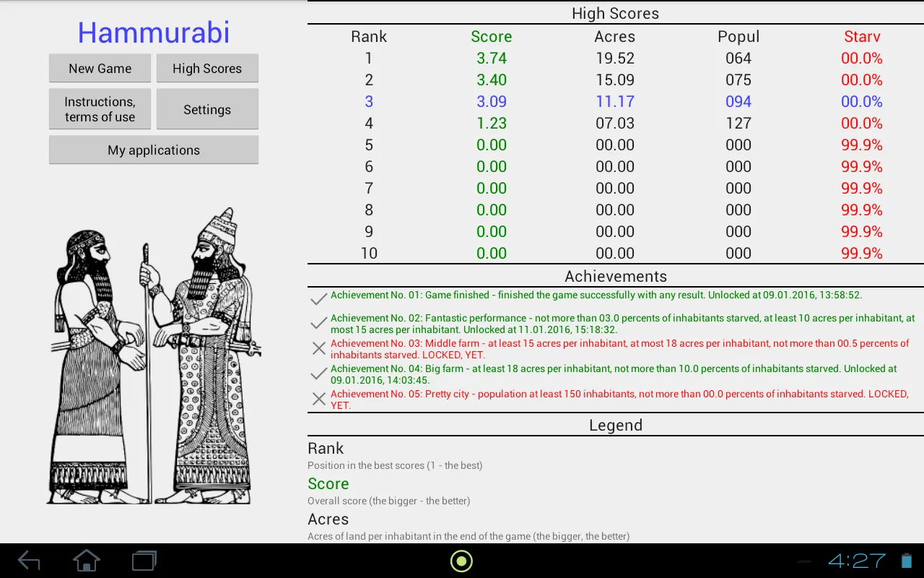Open the Android home screen icon
Screen dimensions: 924x578
pyautogui.click(x=87, y=561)
